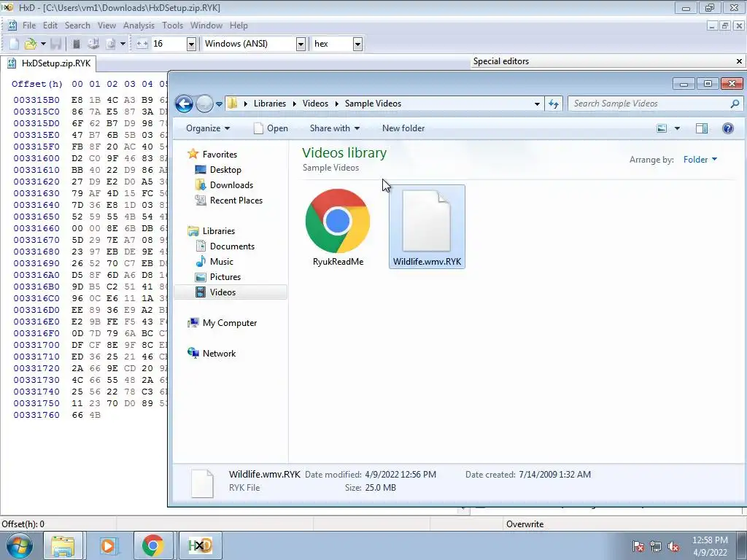Click Windows Media Player taskbar icon
Viewport: 747px width, 560px height.
[109, 545]
